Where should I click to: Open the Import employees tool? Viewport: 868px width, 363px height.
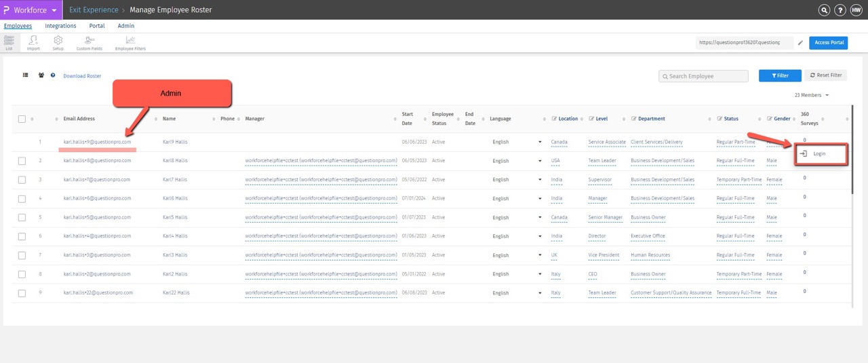(x=33, y=43)
